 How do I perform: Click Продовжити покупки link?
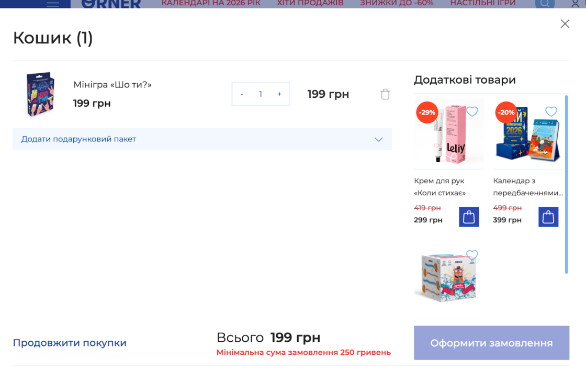(70, 343)
